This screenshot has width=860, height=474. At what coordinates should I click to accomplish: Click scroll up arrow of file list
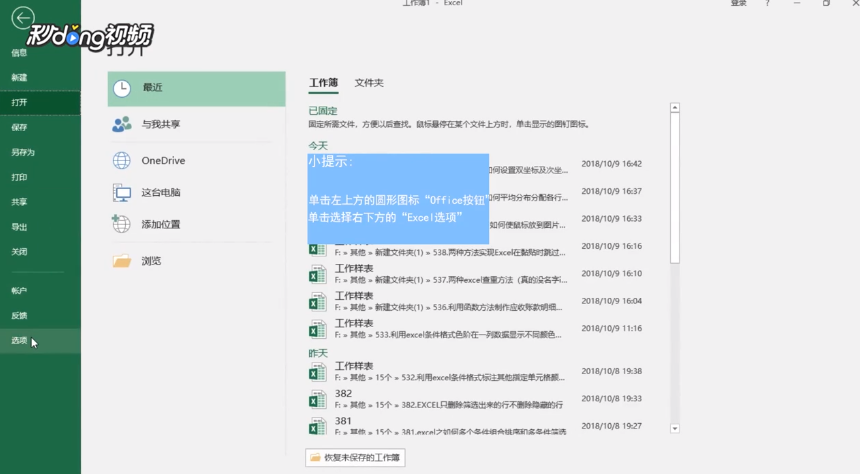click(675, 108)
